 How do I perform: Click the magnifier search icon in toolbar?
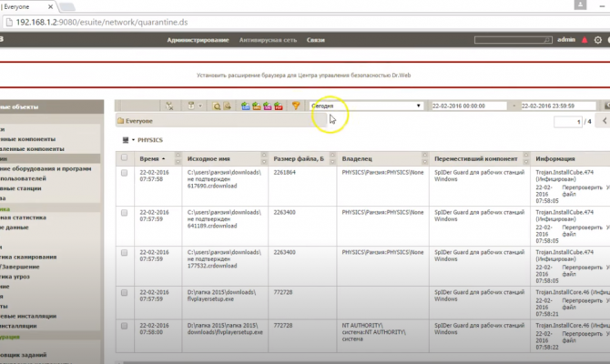(x=217, y=106)
